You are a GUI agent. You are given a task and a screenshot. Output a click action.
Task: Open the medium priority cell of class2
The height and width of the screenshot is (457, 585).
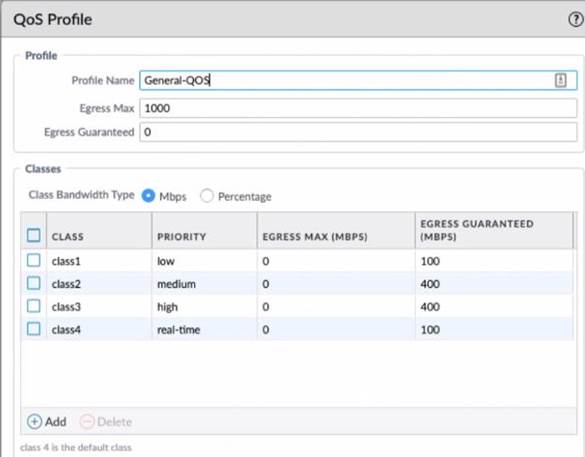(204, 284)
